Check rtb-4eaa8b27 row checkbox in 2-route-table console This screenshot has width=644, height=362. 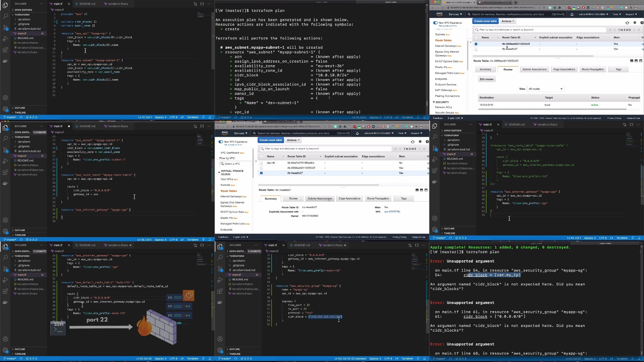(x=476, y=49)
